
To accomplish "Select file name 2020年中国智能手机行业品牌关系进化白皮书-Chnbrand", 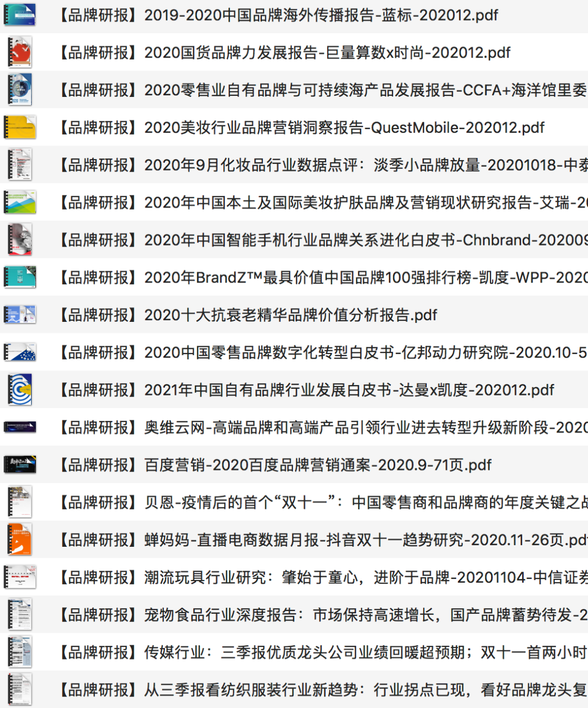I will pos(322,240).
